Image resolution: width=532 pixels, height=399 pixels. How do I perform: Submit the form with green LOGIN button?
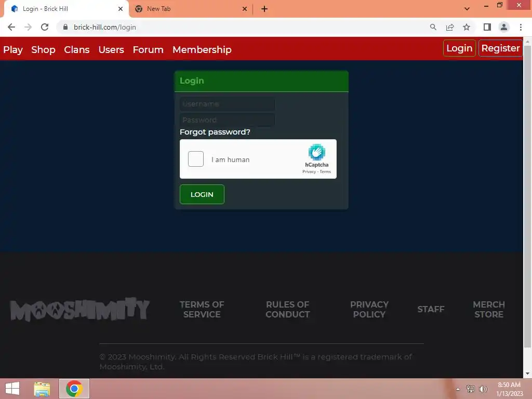(x=202, y=194)
